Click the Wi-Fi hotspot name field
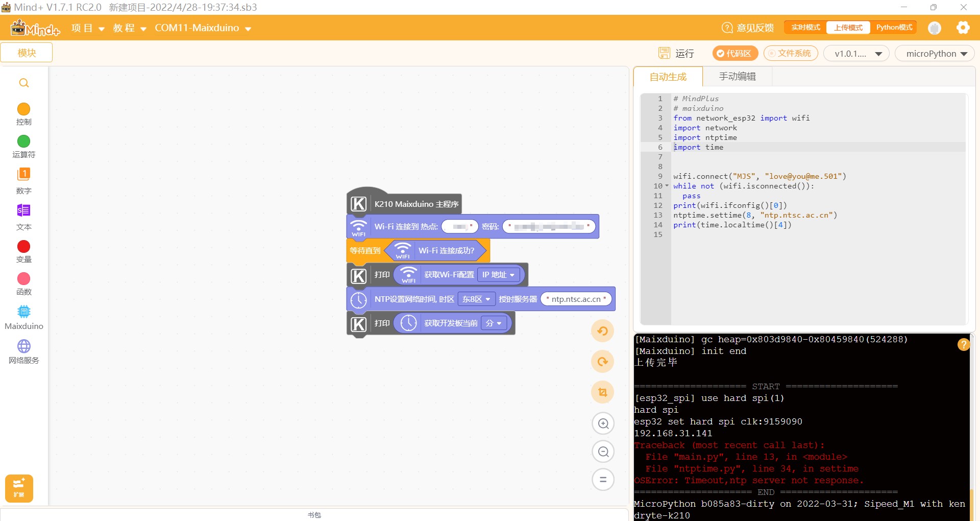 [460, 226]
